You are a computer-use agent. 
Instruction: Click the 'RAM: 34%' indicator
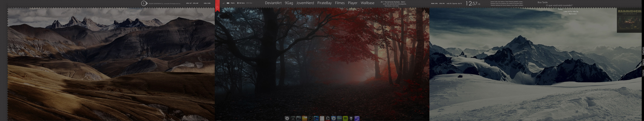tap(434, 3)
